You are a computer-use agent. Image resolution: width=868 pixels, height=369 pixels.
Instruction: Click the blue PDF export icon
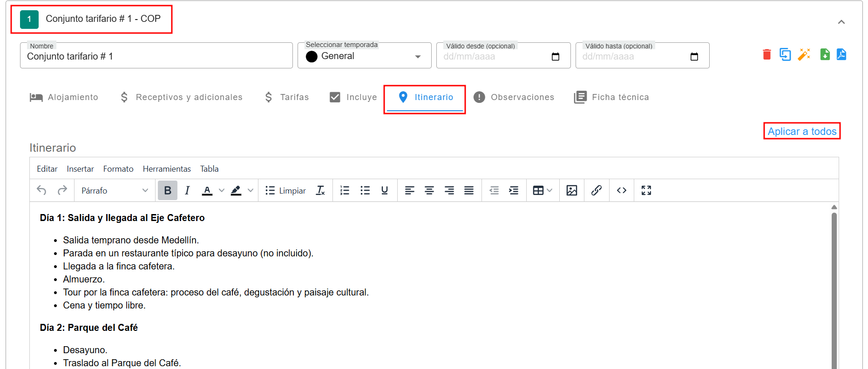(841, 54)
